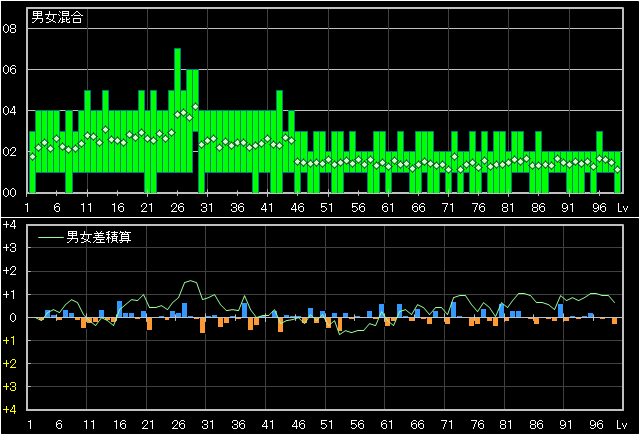Click the white +1 y-axis label
Viewport: 640px width, 435px height.
click(x=9, y=294)
